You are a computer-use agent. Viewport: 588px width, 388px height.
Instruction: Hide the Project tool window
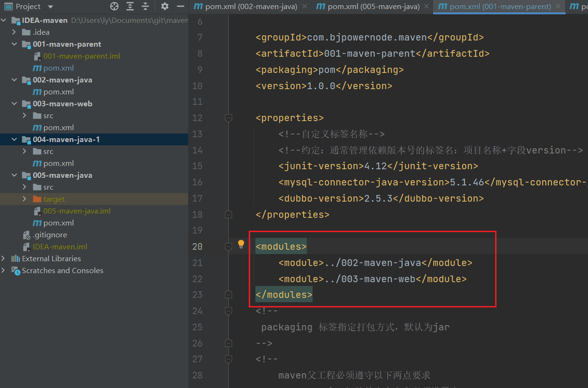pyautogui.click(x=180, y=7)
